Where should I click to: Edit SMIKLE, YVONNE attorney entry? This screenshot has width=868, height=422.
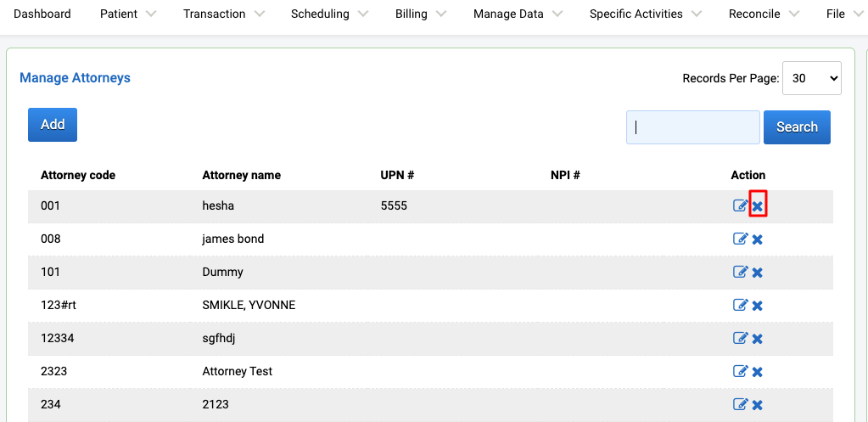740,305
